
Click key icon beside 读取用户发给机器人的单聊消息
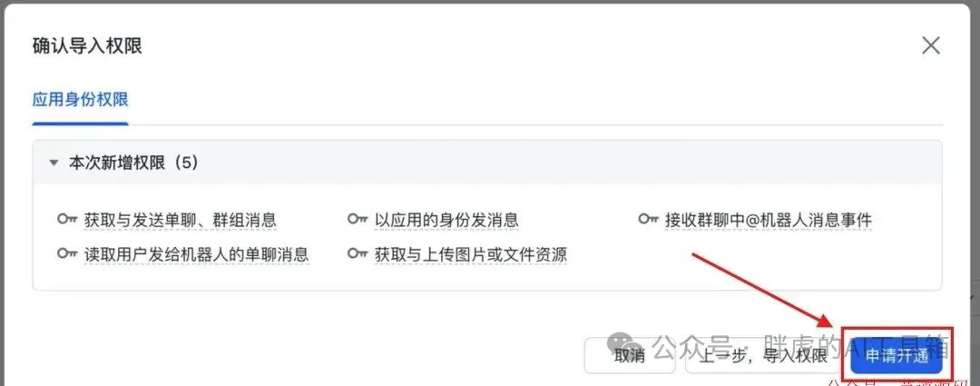coord(67,254)
